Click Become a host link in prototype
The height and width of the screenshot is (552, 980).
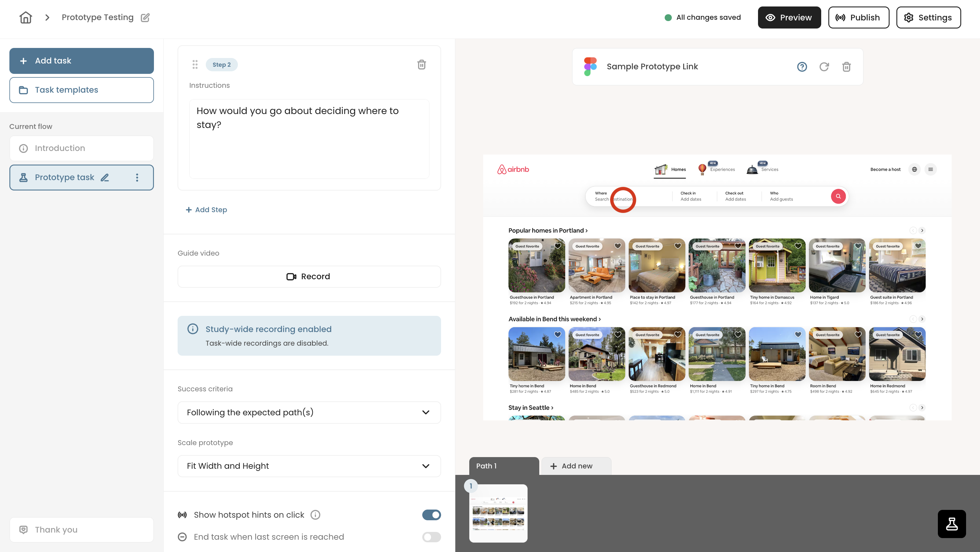[x=885, y=169]
